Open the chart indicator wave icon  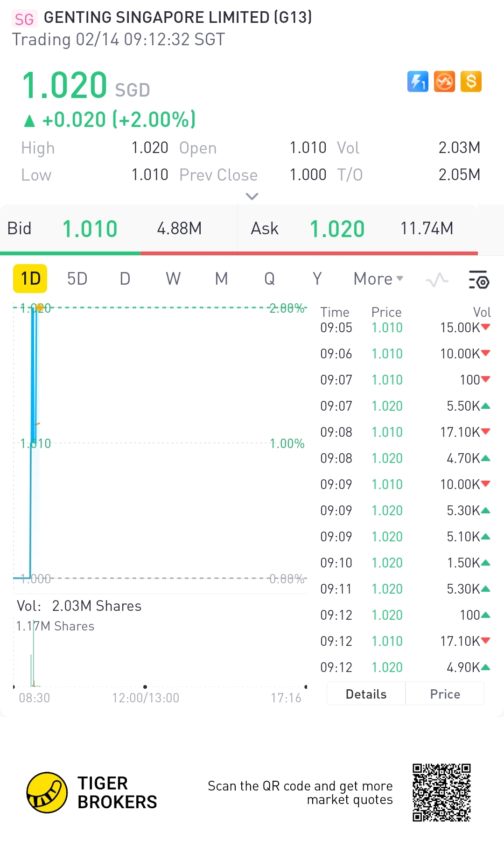pos(437,280)
